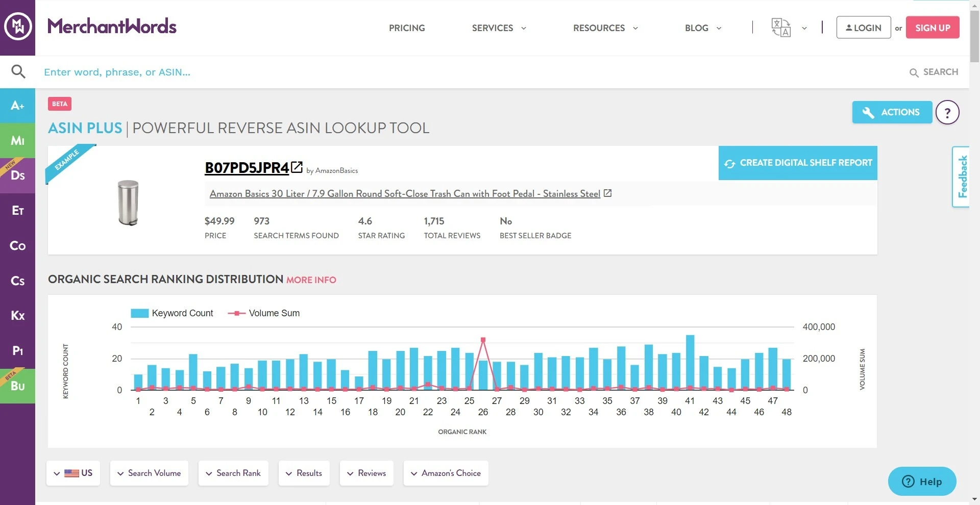Click Create Digital Shelf Report
Screen dimensions: 980x505
click(x=798, y=163)
